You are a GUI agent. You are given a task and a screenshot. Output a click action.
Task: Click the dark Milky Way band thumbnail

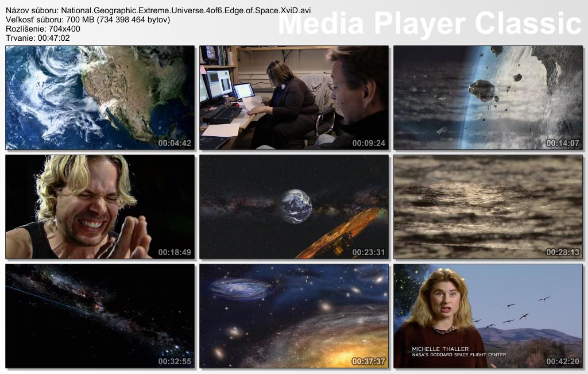[100, 316]
